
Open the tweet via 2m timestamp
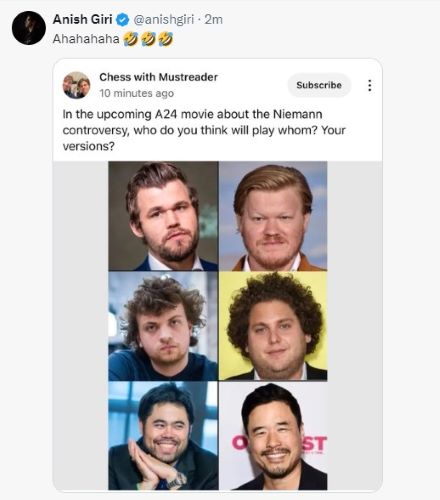coord(214,20)
